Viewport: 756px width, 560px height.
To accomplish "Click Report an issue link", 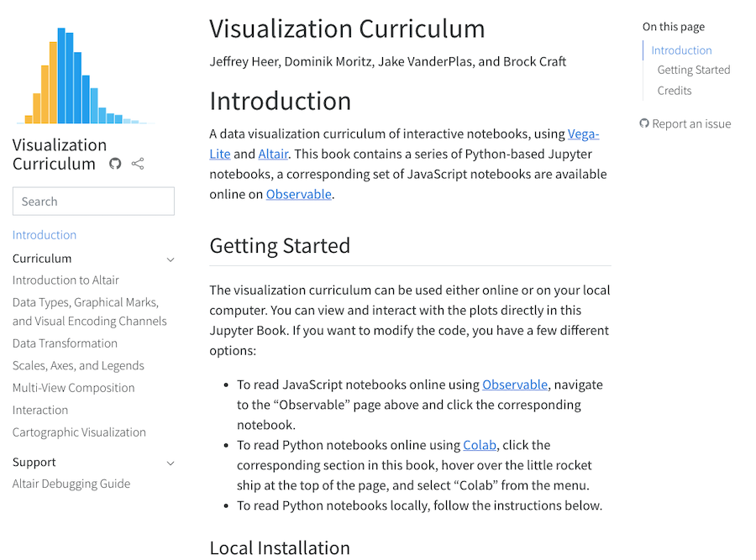I will coord(691,123).
